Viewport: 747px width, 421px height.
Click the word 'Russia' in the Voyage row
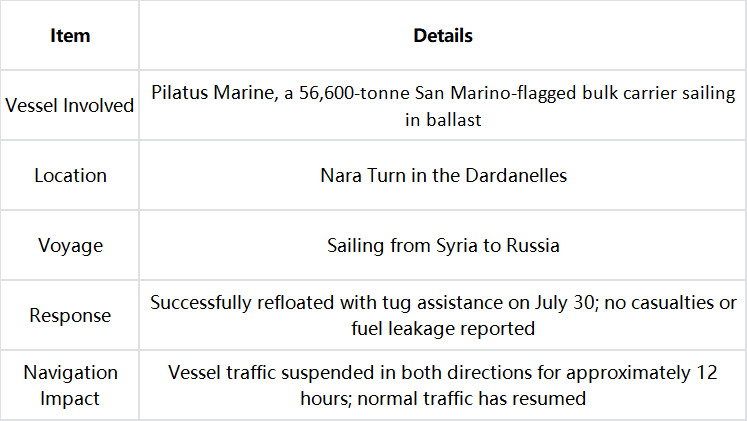pos(533,245)
